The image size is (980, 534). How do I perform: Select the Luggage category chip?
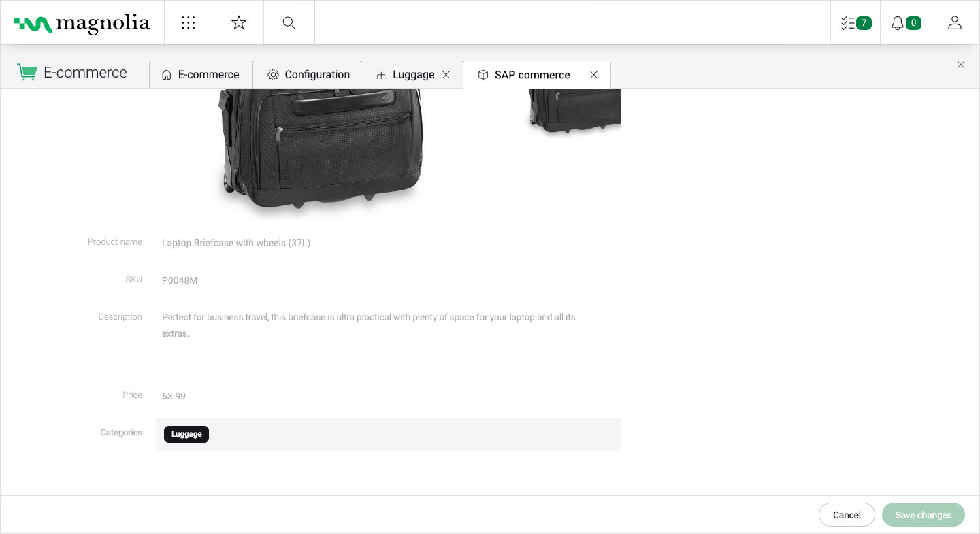point(186,434)
